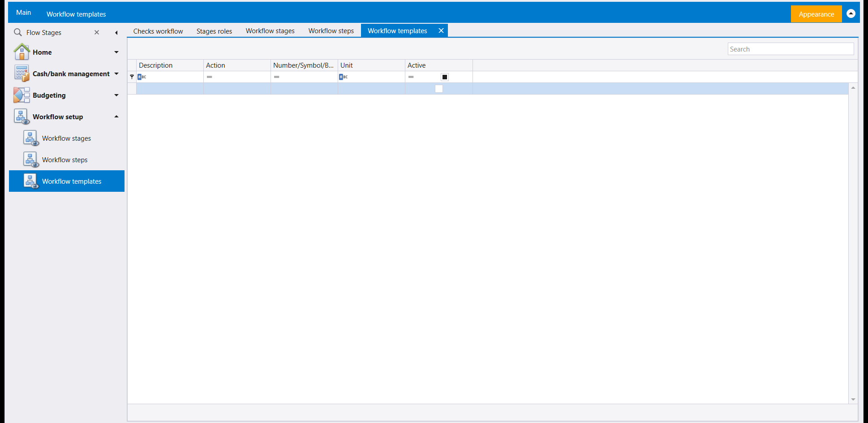The image size is (868, 423).
Task: Open Action column equals filter operator
Action: tap(209, 77)
